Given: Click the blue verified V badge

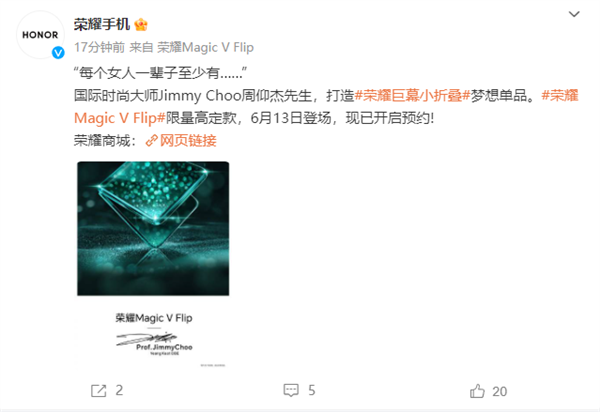Looking at the screenshot, I should [x=58, y=52].
